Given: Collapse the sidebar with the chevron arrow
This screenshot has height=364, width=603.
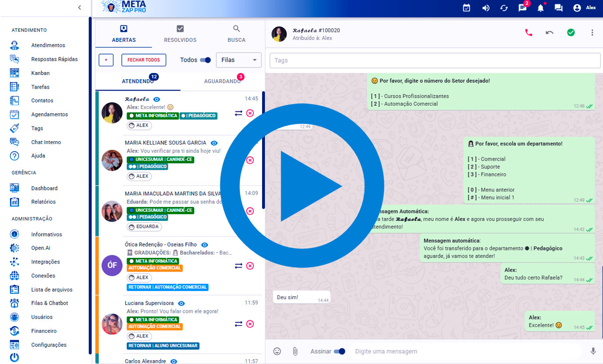Looking at the screenshot, I should [79, 8].
